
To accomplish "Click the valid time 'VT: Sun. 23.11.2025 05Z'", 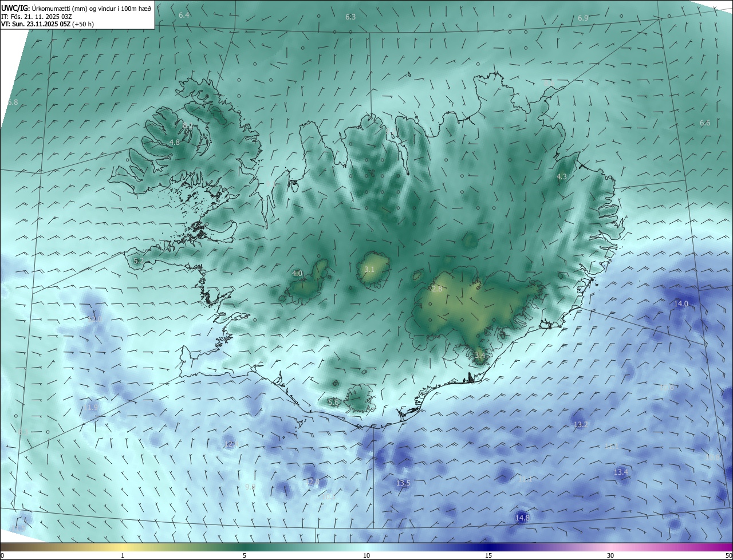I will pyautogui.click(x=36, y=24).
